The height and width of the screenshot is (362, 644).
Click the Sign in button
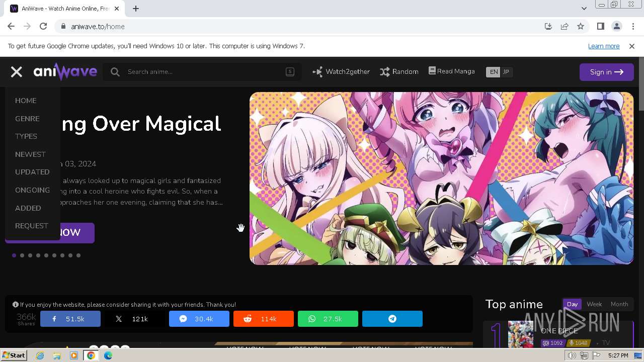tap(606, 72)
